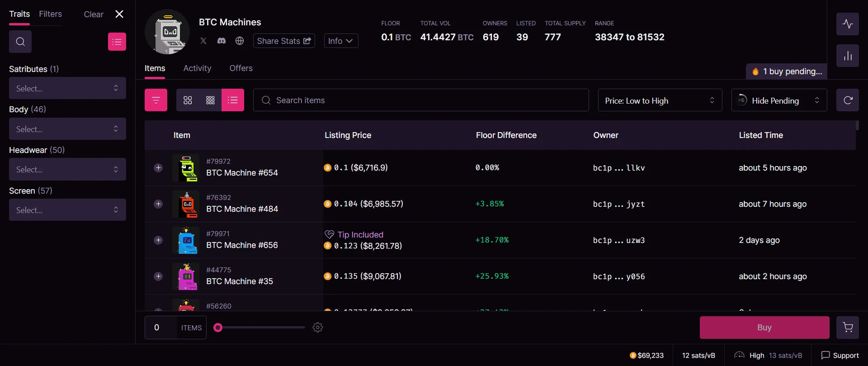This screenshot has height=366, width=868.
Task: Click the Buy button
Action: (x=764, y=328)
